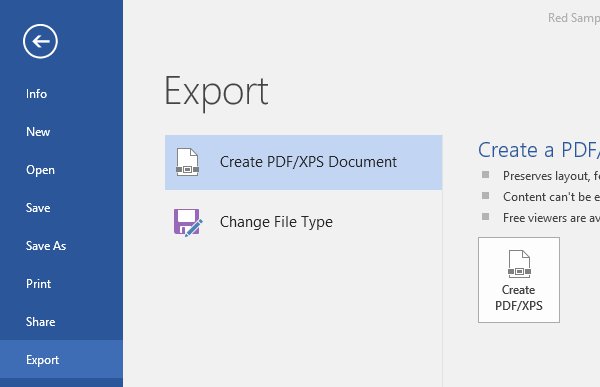This screenshot has width=600, height=387.
Task: Click the back arrow circle icon
Action: click(x=40, y=41)
